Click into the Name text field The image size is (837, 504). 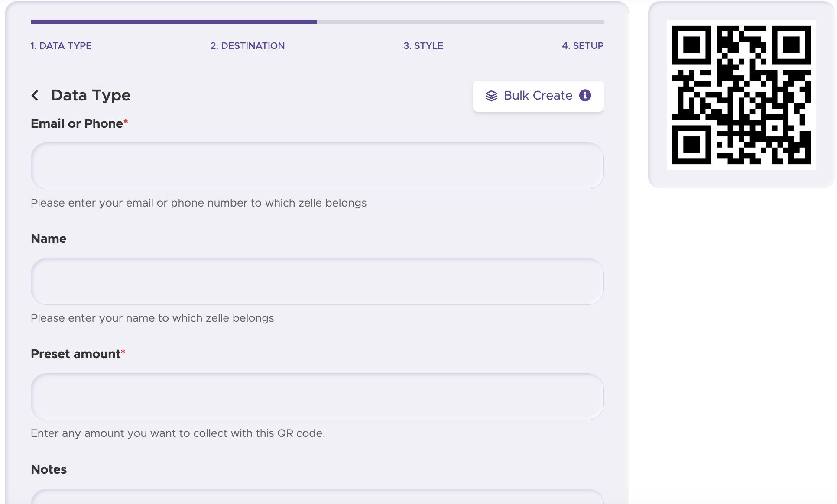(317, 281)
